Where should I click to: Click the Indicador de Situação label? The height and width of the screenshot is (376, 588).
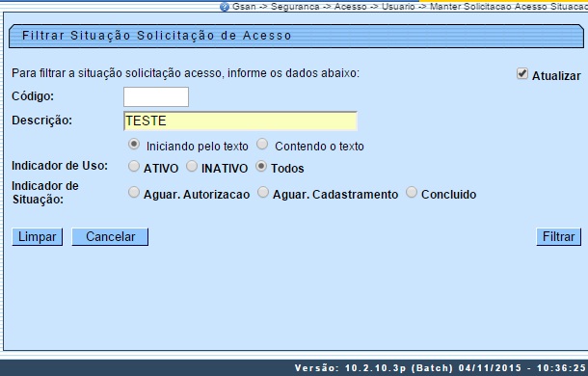click(45, 193)
